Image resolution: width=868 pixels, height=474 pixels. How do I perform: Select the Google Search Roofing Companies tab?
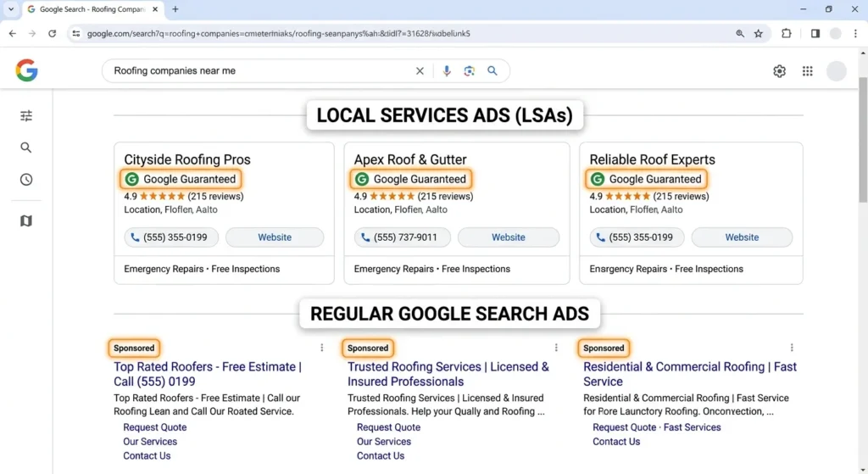(x=92, y=8)
